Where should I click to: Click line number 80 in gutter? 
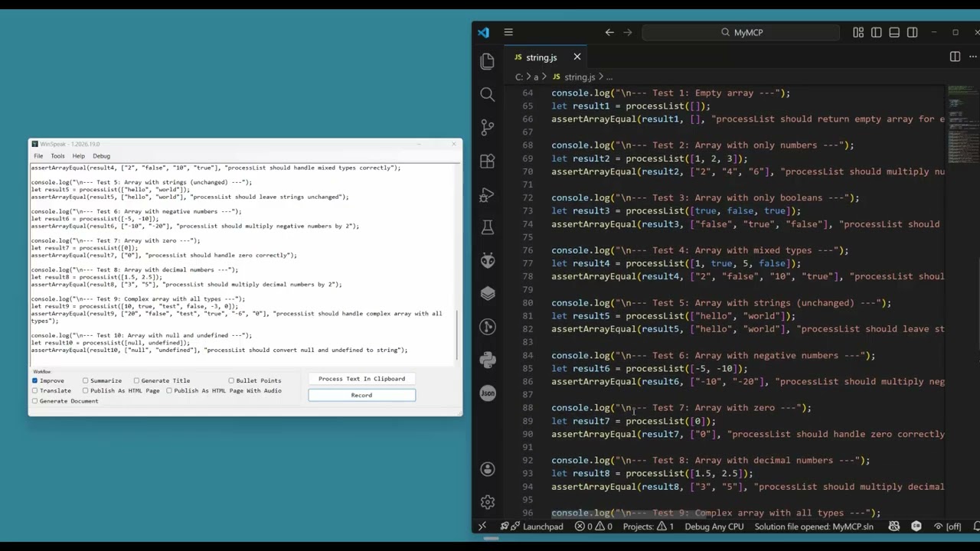click(528, 302)
